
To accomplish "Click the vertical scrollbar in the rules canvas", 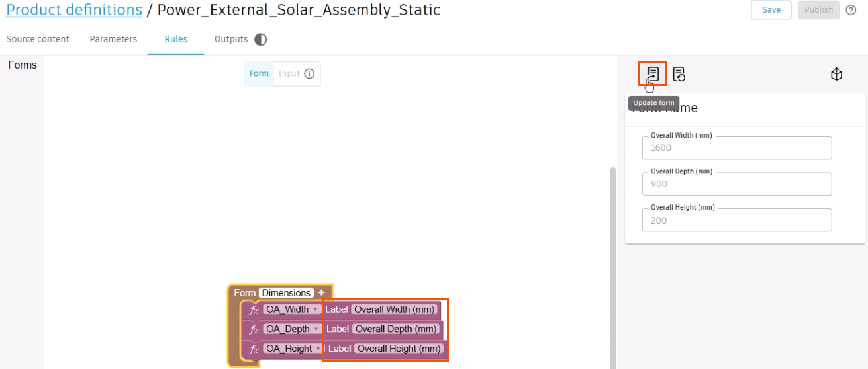I will [612, 265].
